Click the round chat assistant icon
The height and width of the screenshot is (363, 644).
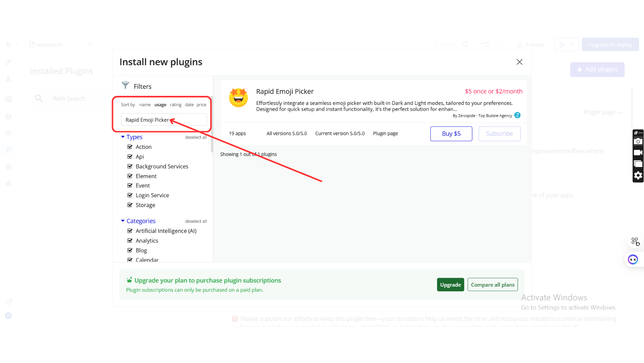(633, 260)
